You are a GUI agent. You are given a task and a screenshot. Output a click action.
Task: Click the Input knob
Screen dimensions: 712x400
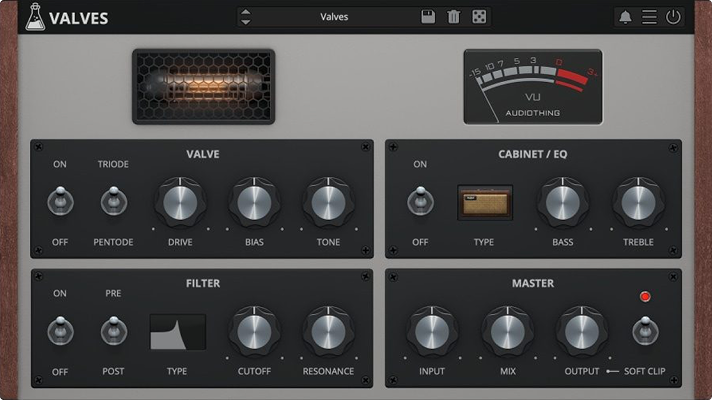[432, 332]
